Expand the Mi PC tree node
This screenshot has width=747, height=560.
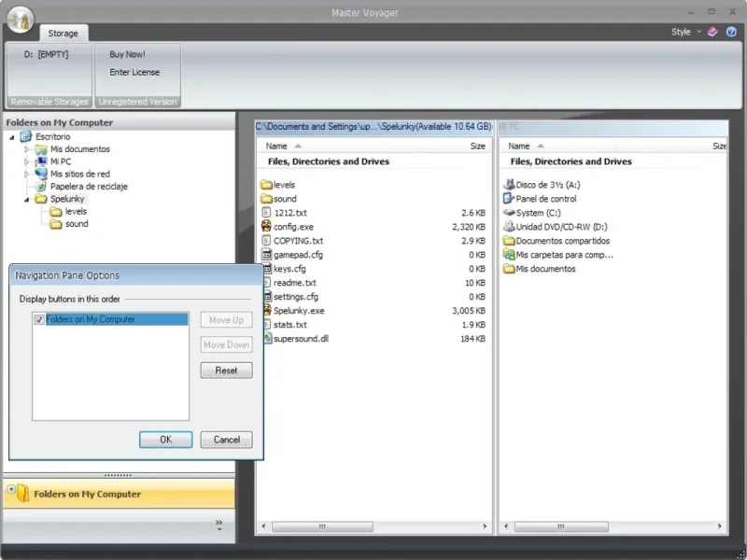[27, 161]
